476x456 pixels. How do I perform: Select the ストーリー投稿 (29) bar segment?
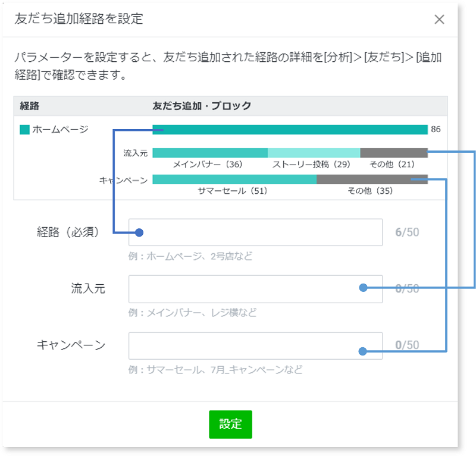coord(314,153)
